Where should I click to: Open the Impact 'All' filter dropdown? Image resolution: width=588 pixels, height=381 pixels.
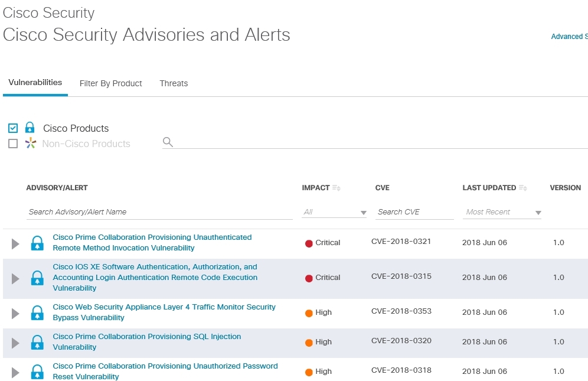334,212
